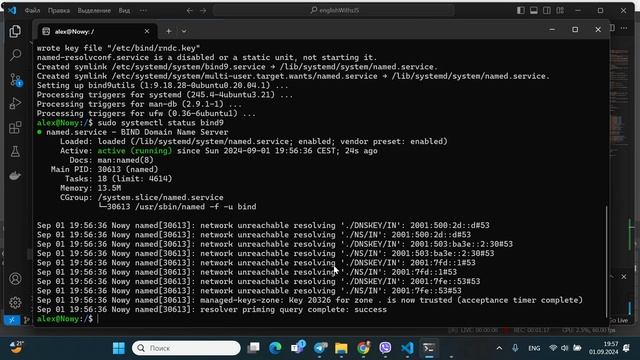The height and width of the screenshot is (360, 640).
Task: Switch to Visual Studio Code in taskbar
Action: pos(407,348)
